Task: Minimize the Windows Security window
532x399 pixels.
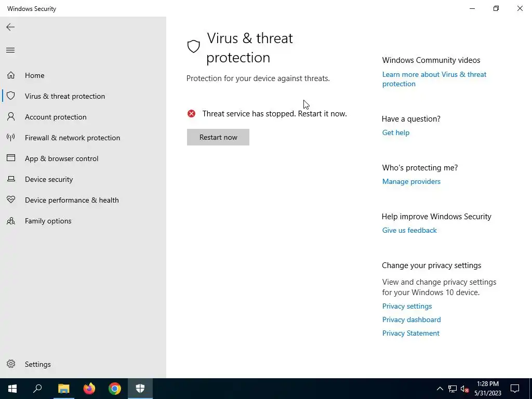Action: coord(472,8)
